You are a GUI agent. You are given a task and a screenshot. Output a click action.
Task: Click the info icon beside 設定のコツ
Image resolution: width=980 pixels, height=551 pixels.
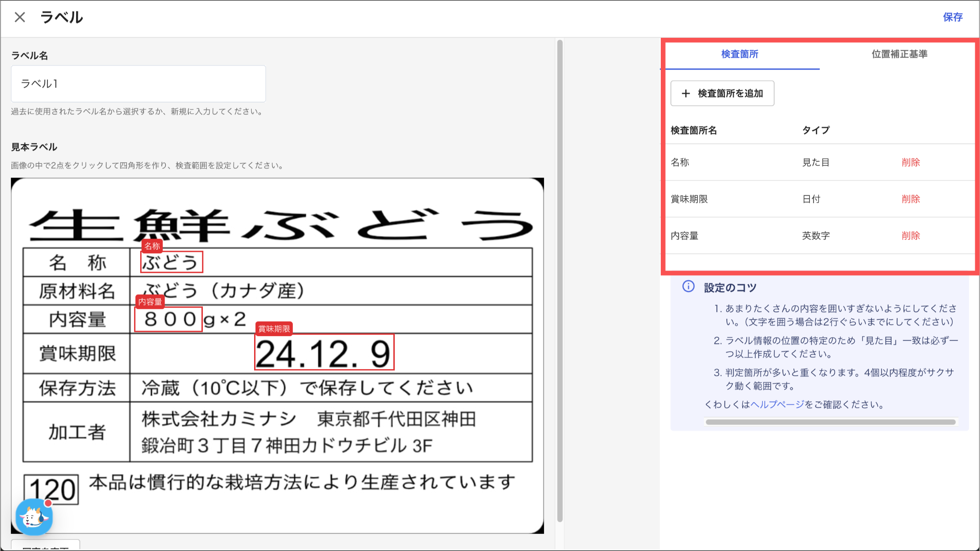(x=688, y=287)
